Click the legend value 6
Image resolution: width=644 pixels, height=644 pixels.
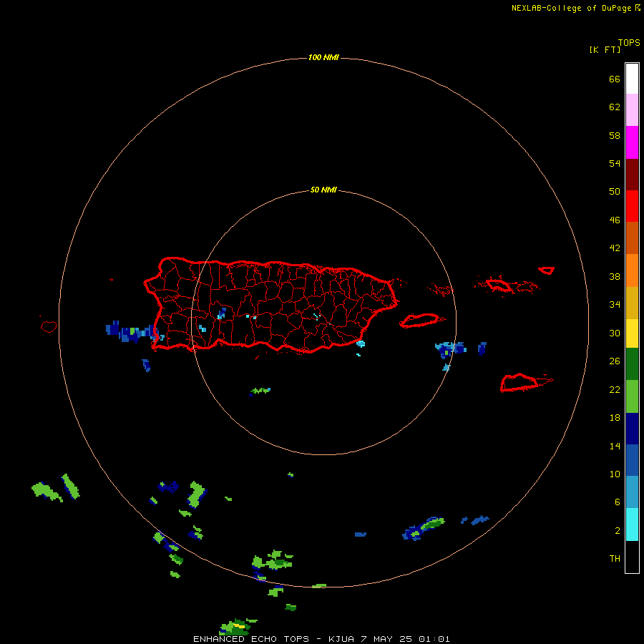click(x=618, y=502)
